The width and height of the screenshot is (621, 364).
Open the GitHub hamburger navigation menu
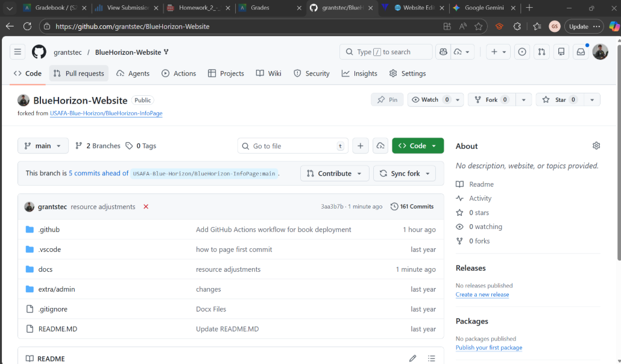(x=17, y=52)
